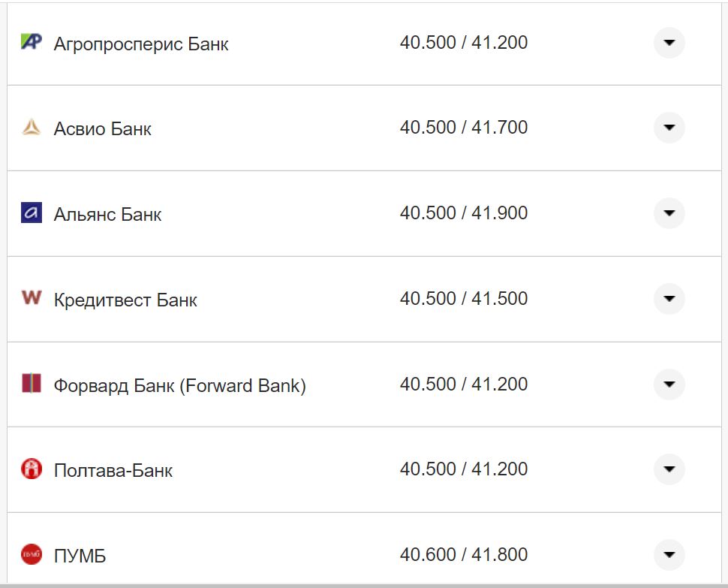Click the 40.500 / 41.500 rate text

click(465, 298)
